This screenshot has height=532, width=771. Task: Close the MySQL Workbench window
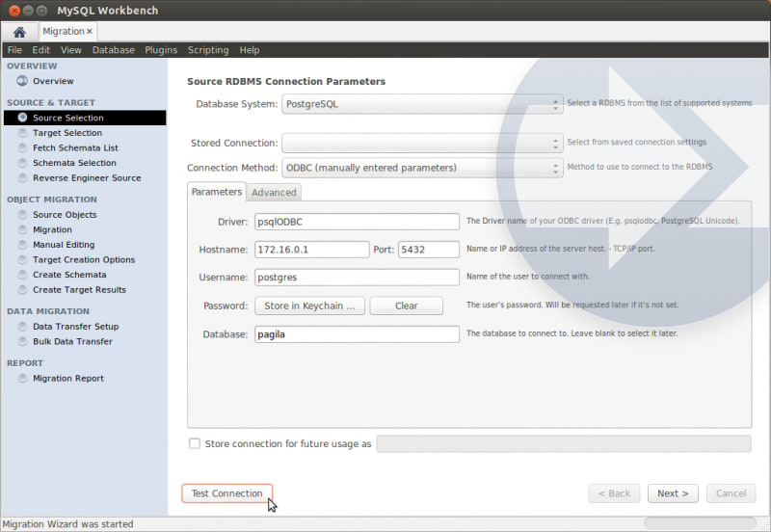coord(14,11)
